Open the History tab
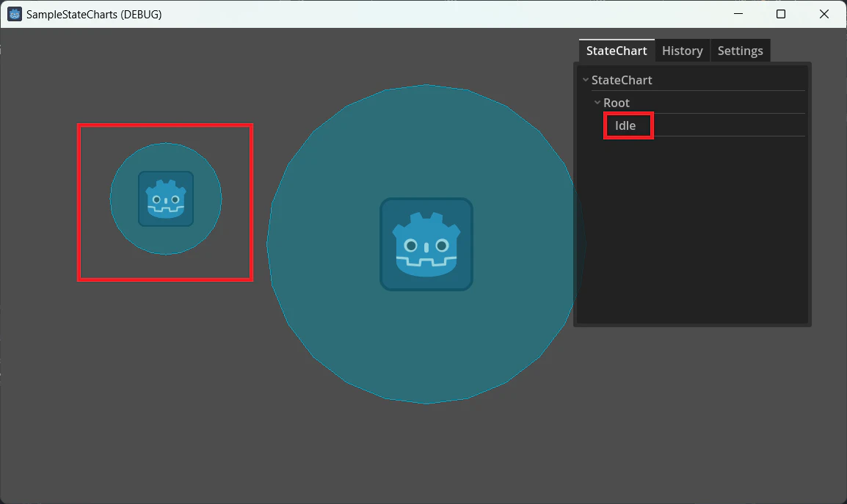 pos(683,51)
